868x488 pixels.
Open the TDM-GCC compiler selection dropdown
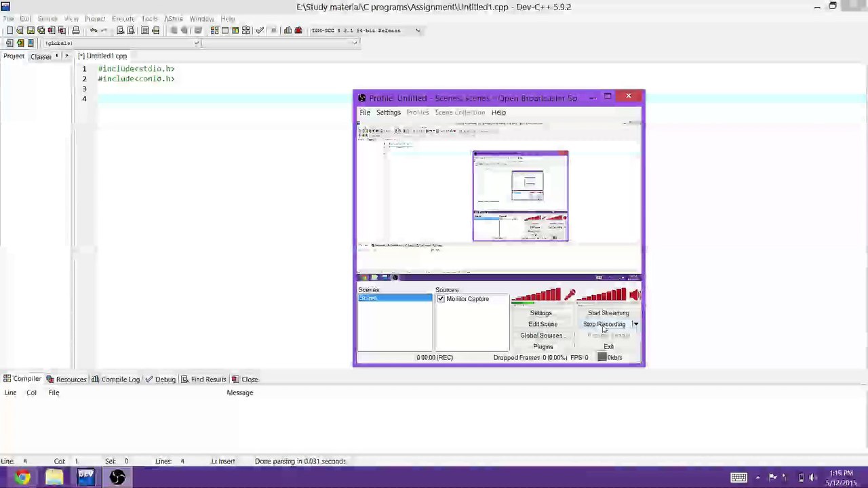[x=418, y=30]
